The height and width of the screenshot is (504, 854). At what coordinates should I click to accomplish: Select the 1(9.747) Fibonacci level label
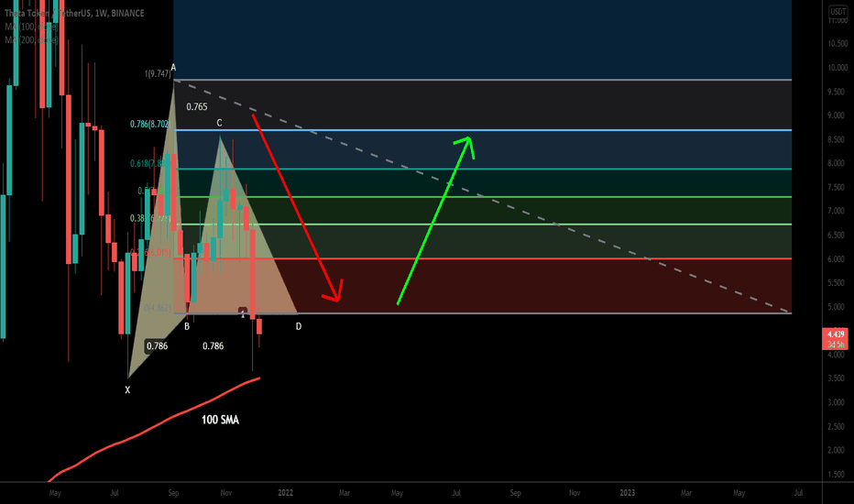158,73
